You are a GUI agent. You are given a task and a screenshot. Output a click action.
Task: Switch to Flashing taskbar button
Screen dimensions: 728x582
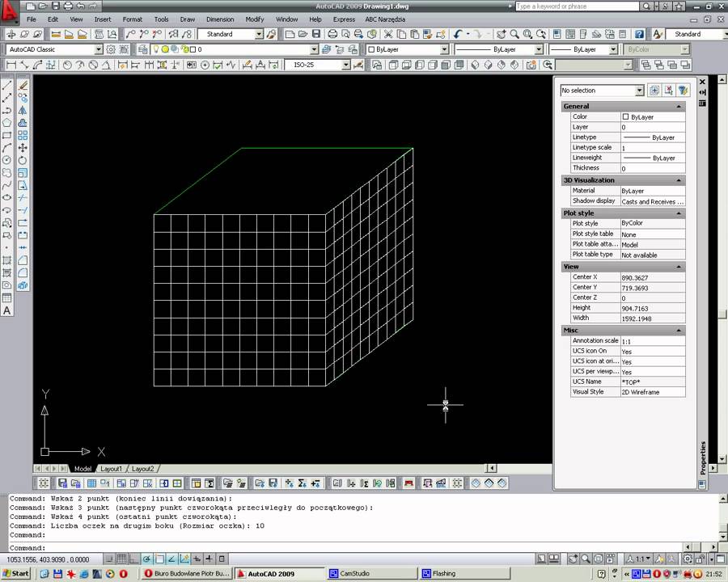point(464,574)
